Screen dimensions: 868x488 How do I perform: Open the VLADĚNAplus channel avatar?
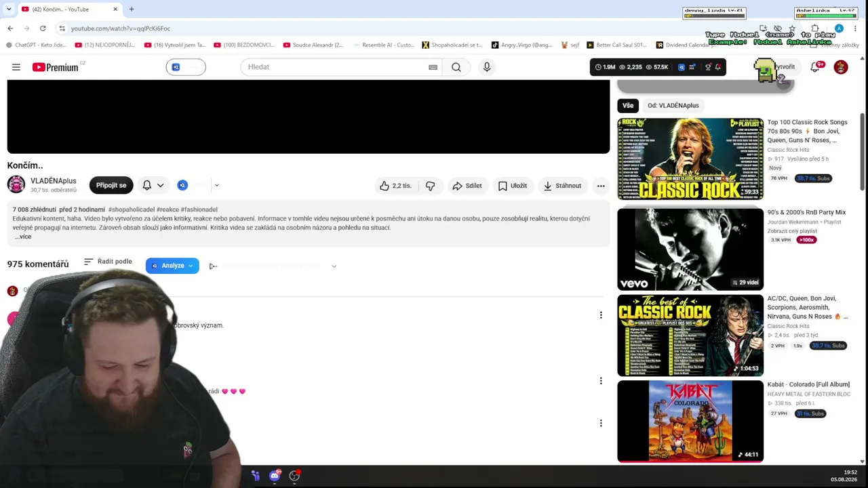pos(16,184)
